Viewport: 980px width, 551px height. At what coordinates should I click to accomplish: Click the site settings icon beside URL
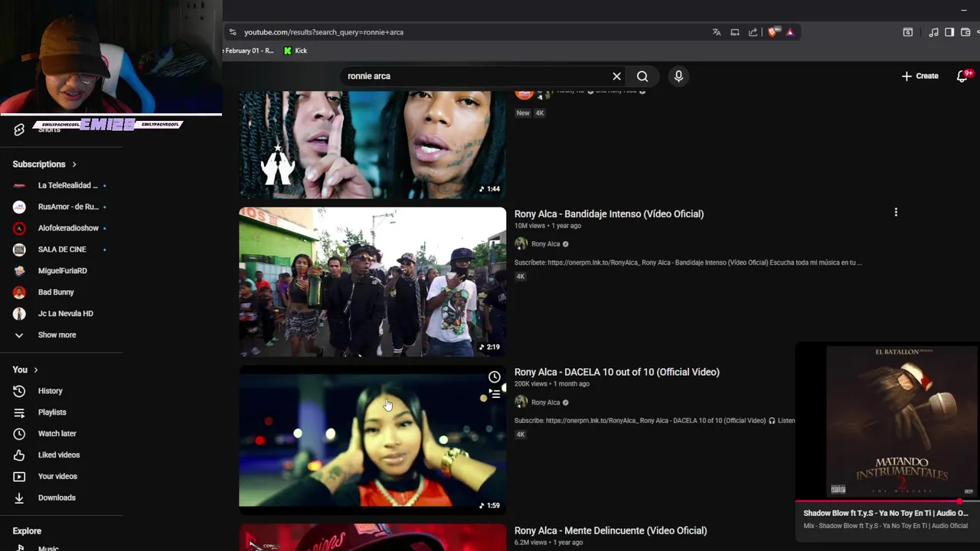point(232,32)
